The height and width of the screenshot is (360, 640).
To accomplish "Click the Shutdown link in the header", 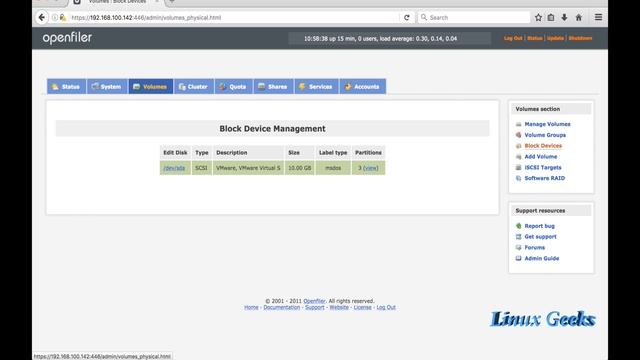I will pos(580,38).
